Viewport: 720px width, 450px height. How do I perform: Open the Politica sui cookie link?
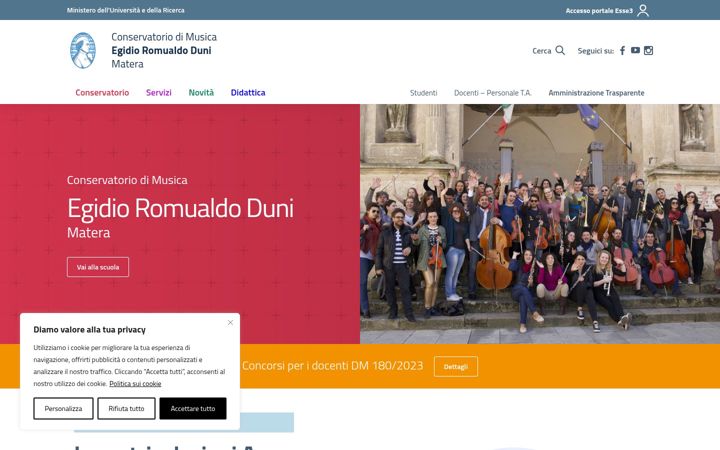(x=135, y=383)
